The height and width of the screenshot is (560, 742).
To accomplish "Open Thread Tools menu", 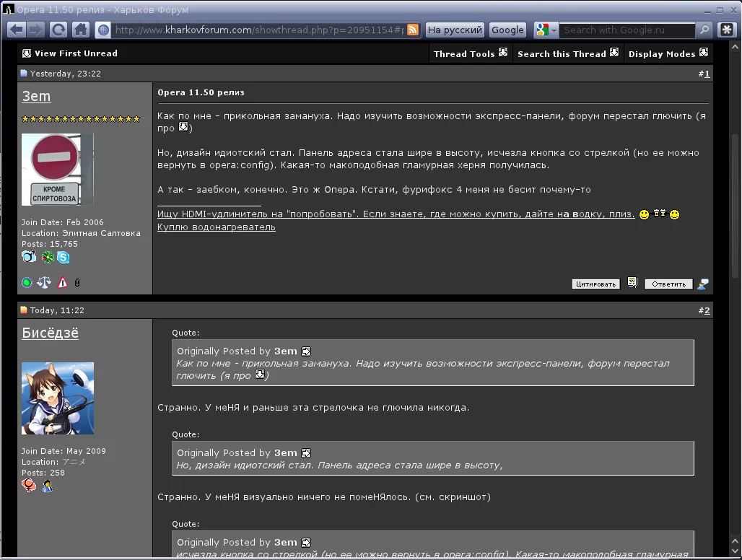I will tap(463, 54).
